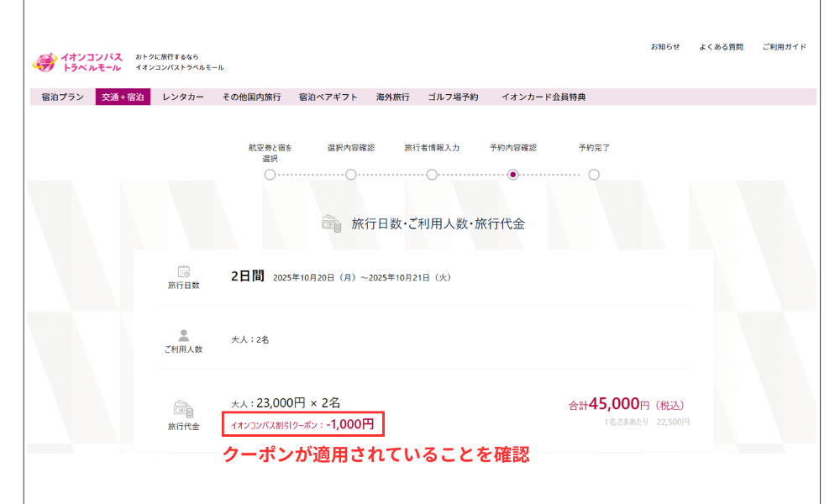Click the 選択内容確認 step circle

tap(351, 175)
